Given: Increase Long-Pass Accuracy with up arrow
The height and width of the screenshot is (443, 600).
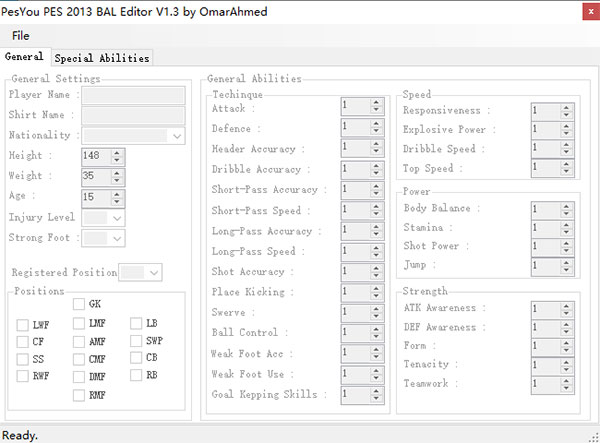Looking at the screenshot, I should click(376, 227).
